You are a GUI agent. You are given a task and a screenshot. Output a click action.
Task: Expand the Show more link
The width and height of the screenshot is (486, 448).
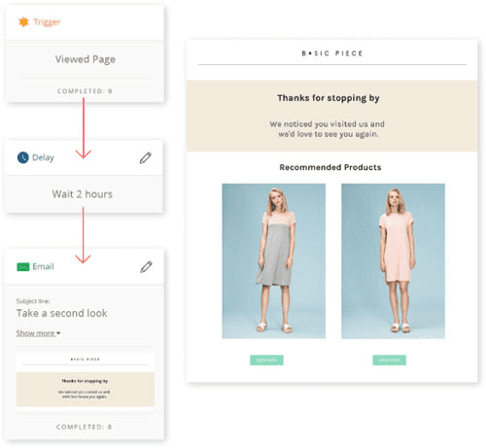(x=38, y=333)
